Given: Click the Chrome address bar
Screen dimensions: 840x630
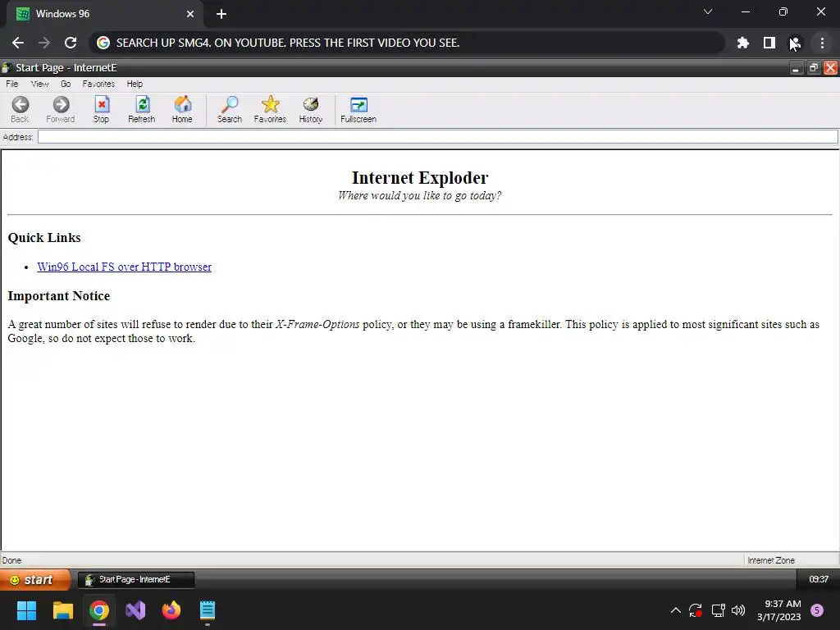Looking at the screenshot, I should tap(407, 43).
